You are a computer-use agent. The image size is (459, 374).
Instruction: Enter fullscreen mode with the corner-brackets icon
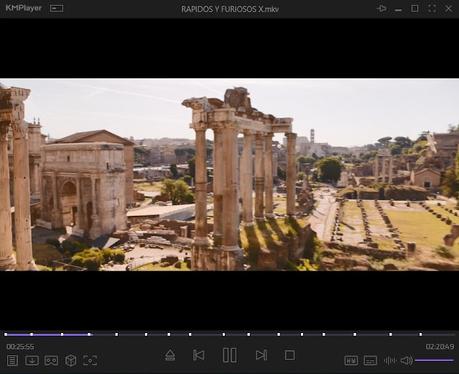click(x=432, y=8)
